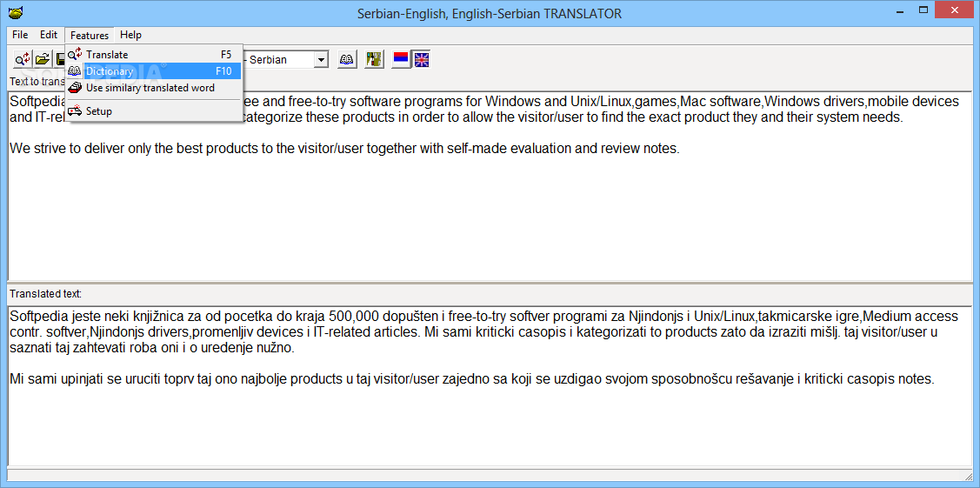Open the Dictionary book icon in the toolbar

[x=347, y=59]
